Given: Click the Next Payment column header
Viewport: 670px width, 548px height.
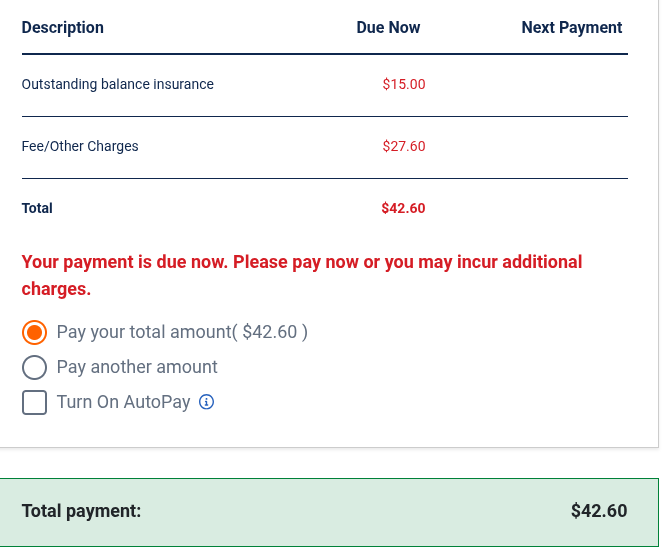Looking at the screenshot, I should pyautogui.click(x=571, y=28).
